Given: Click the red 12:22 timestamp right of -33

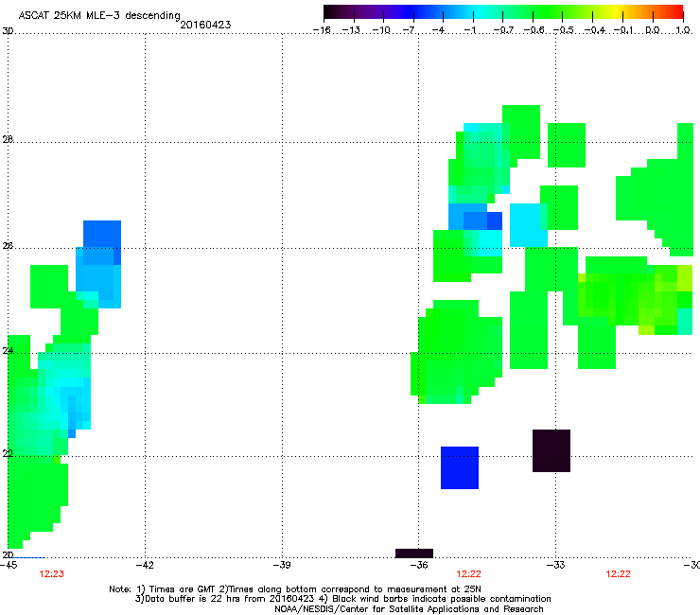Looking at the screenshot, I should (618, 574).
